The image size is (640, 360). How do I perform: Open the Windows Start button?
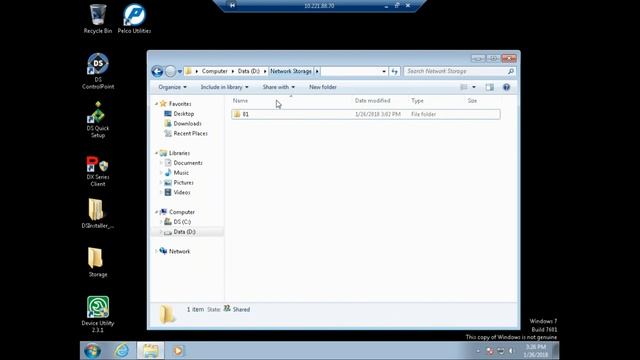(92, 351)
